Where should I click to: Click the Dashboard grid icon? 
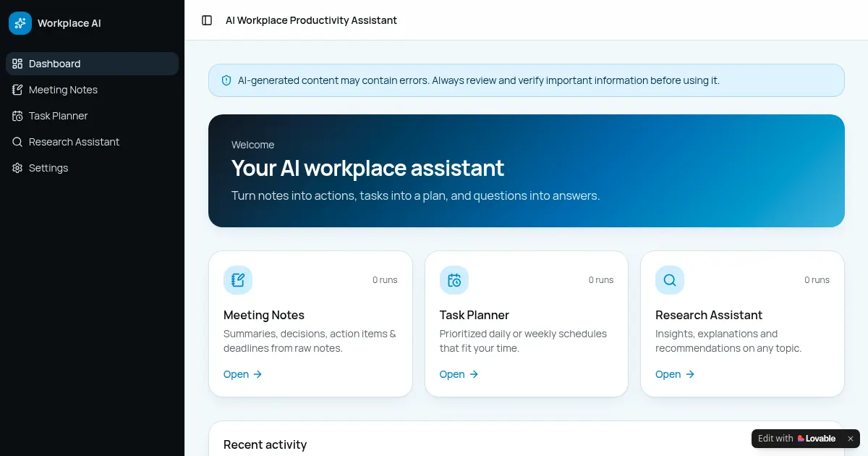pos(17,64)
